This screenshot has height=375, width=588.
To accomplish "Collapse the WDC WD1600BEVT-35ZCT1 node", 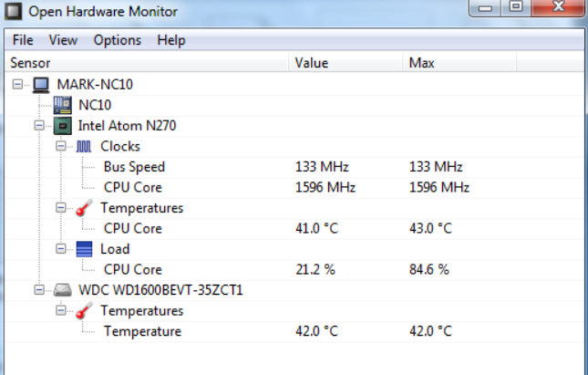I will click(39, 290).
